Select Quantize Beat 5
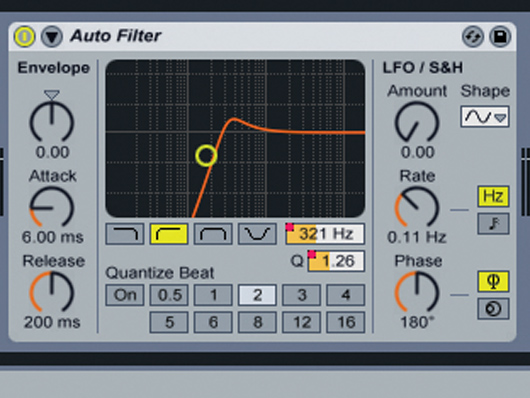Screen dimensions: 530x398 (x=169, y=322)
